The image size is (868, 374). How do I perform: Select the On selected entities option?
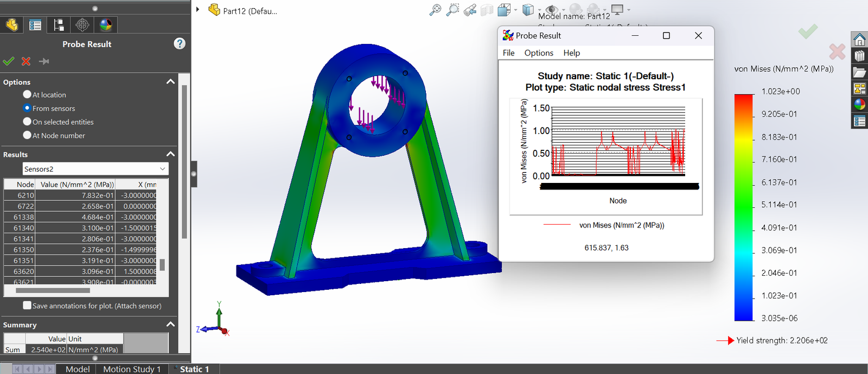pos(27,122)
